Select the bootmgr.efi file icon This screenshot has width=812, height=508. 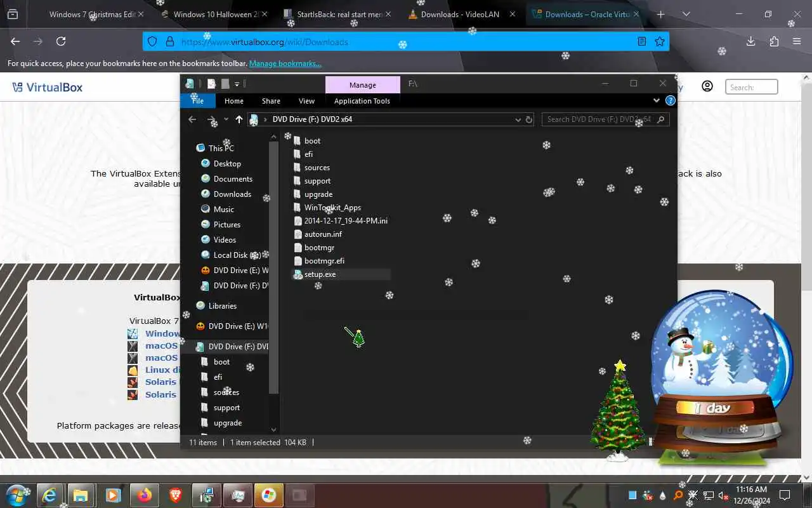(x=298, y=261)
